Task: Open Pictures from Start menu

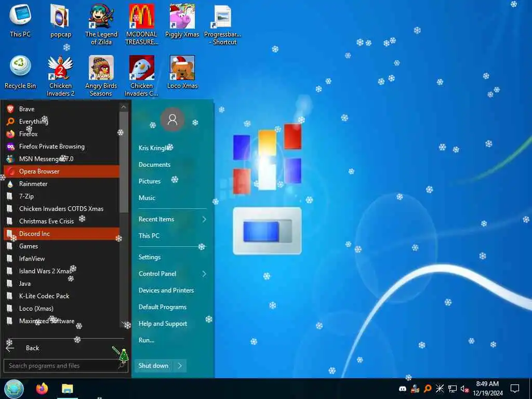Action: 149,181
